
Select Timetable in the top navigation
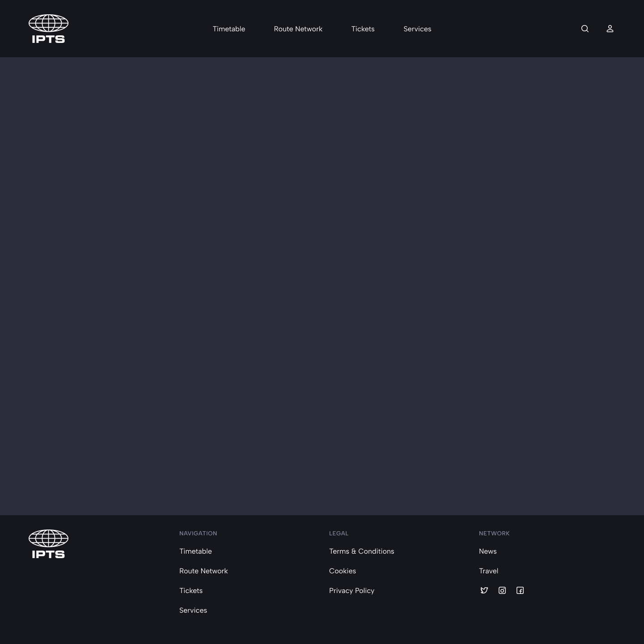click(229, 29)
